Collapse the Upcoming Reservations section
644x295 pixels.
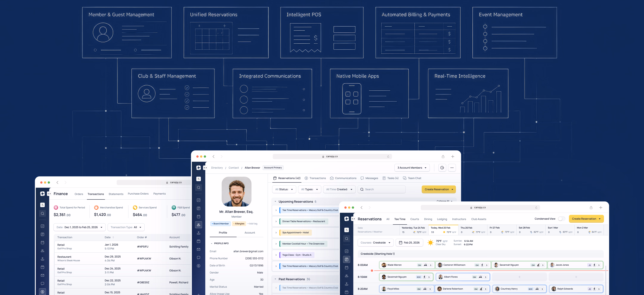275,201
